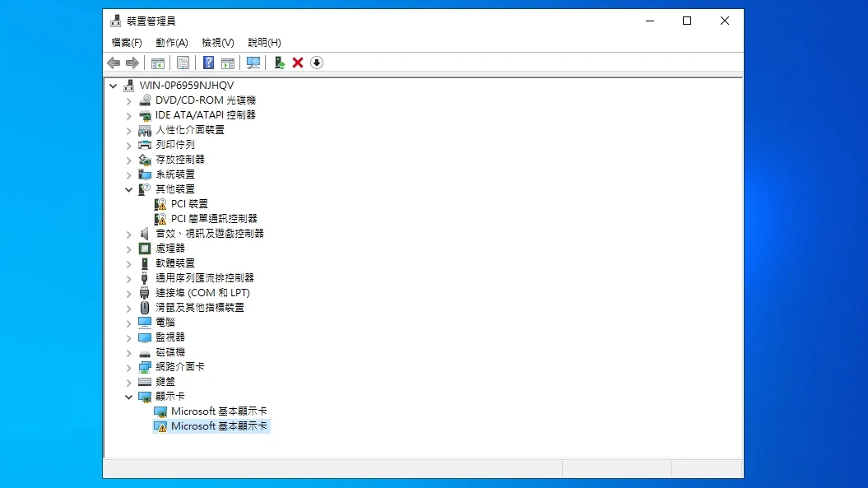Image resolution: width=868 pixels, height=488 pixels.
Task: Select the 列印佇列 label
Action: point(175,145)
